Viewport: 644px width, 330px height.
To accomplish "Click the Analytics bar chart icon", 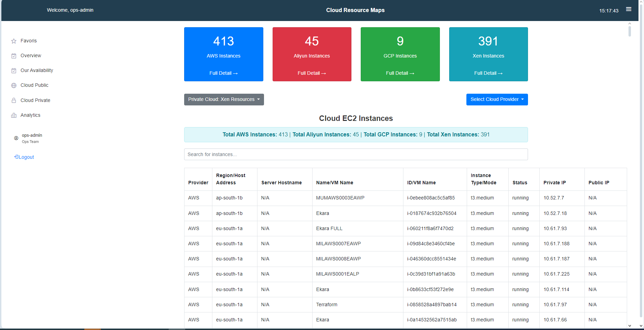I will pos(14,115).
